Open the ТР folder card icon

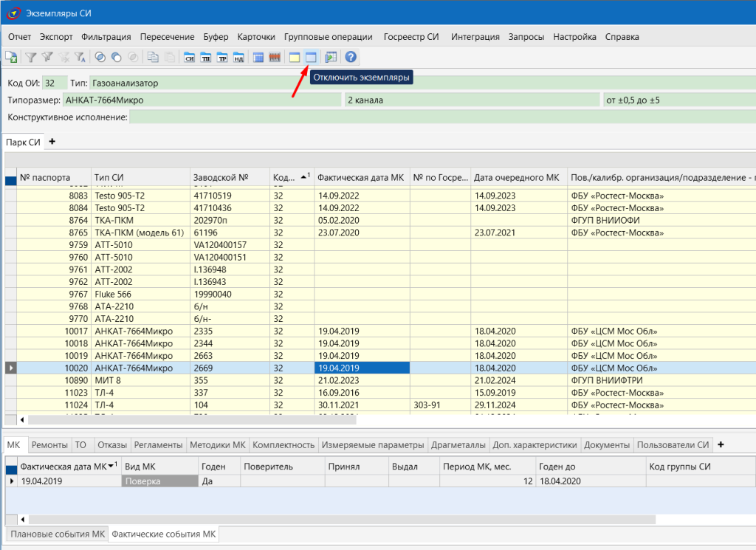point(221,57)
